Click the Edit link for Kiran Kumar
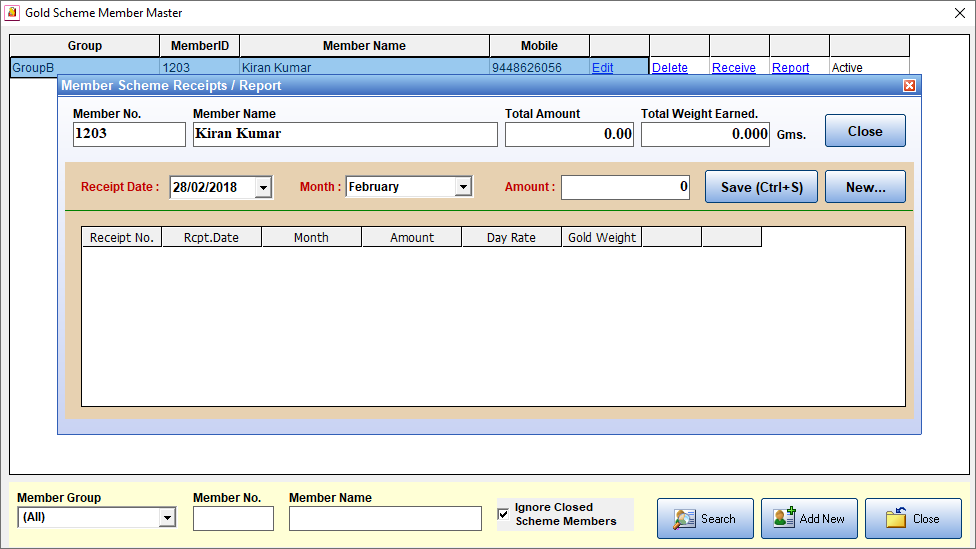Viewport: 976px width, 549px height. click(x=602, y=68)
